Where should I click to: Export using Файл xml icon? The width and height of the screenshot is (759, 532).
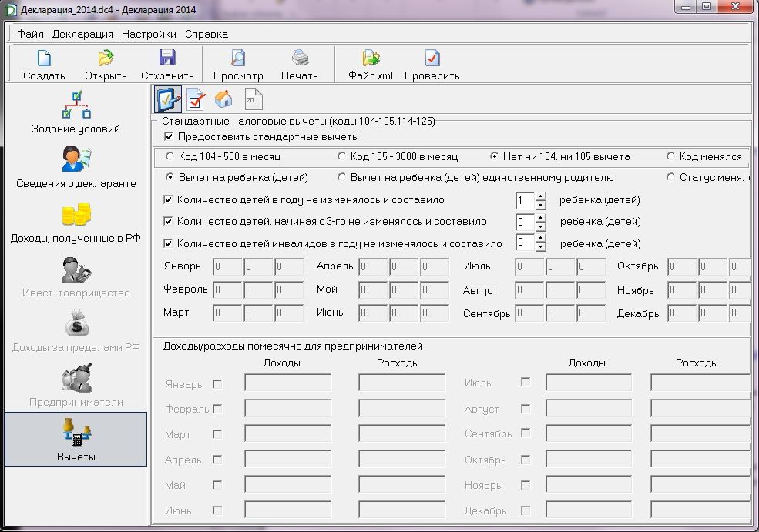coord(371,59)
